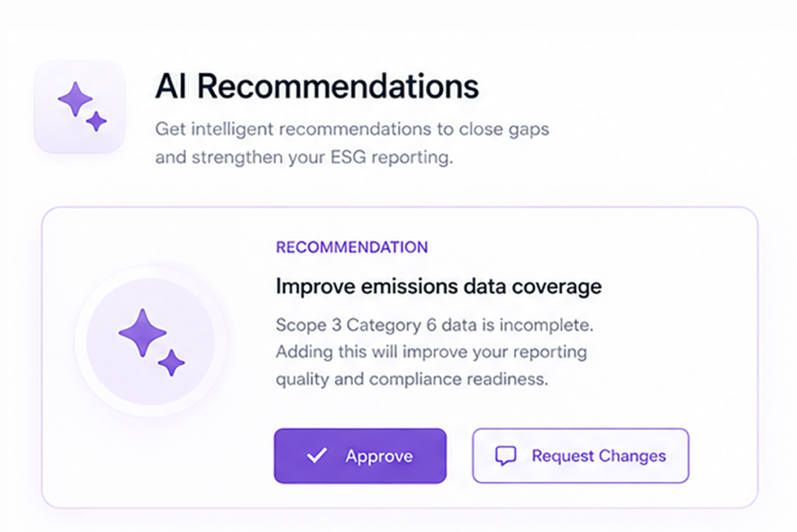Screen dimensions: 797x532
Task: Open Request Changes for this recommendation
Action: 581,456
